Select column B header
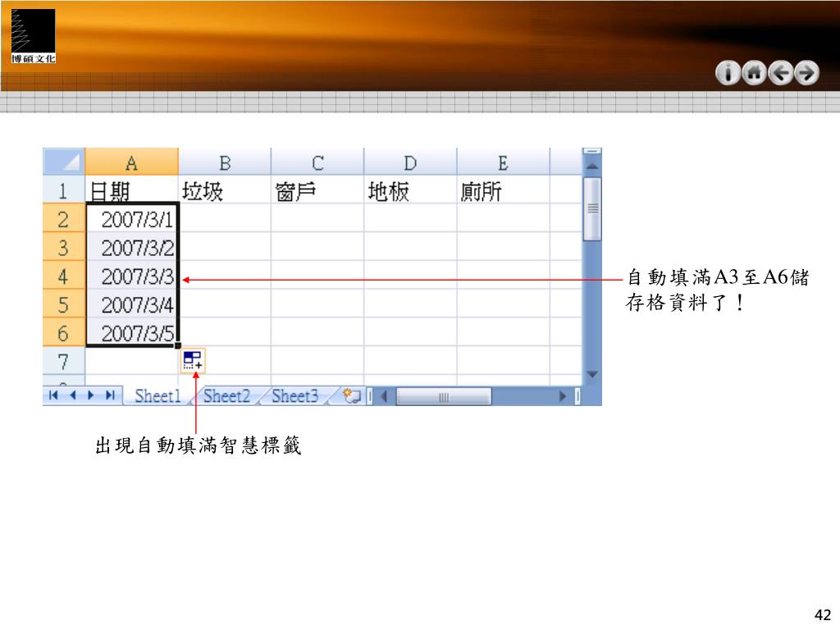The height and width of the screenshot is (630, 840). click(225, 162)
